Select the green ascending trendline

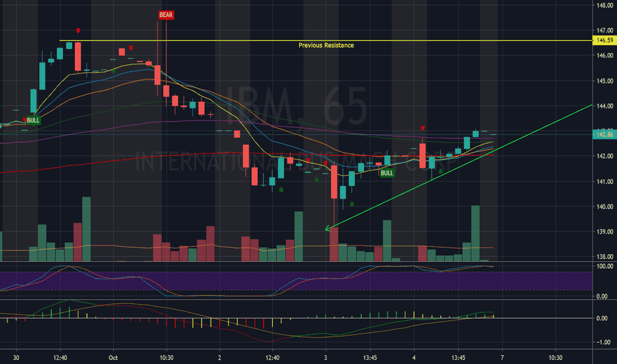[x=458, y=167]
